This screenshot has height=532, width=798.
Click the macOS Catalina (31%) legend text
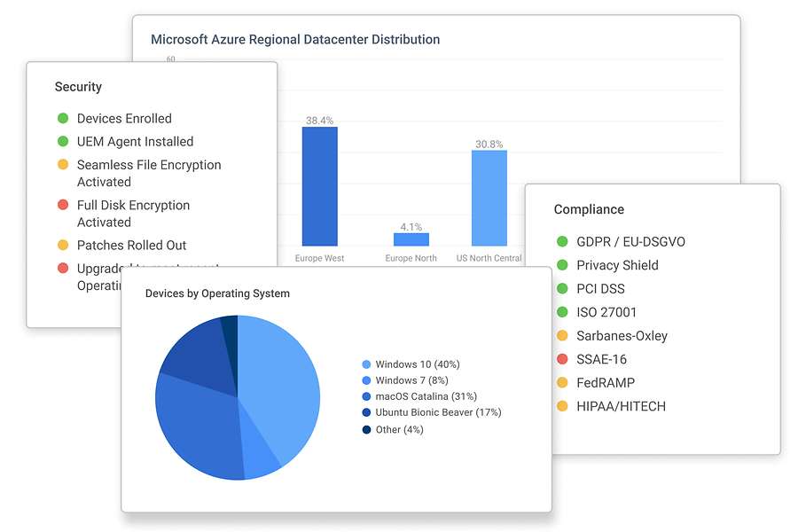(426, 396)
